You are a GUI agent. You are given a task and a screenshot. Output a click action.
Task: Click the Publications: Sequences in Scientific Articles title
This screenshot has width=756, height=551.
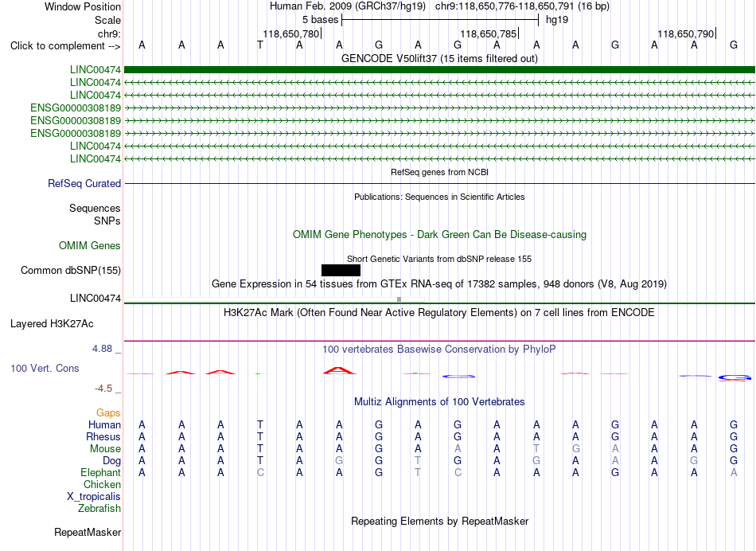click(x=439, y=197)
